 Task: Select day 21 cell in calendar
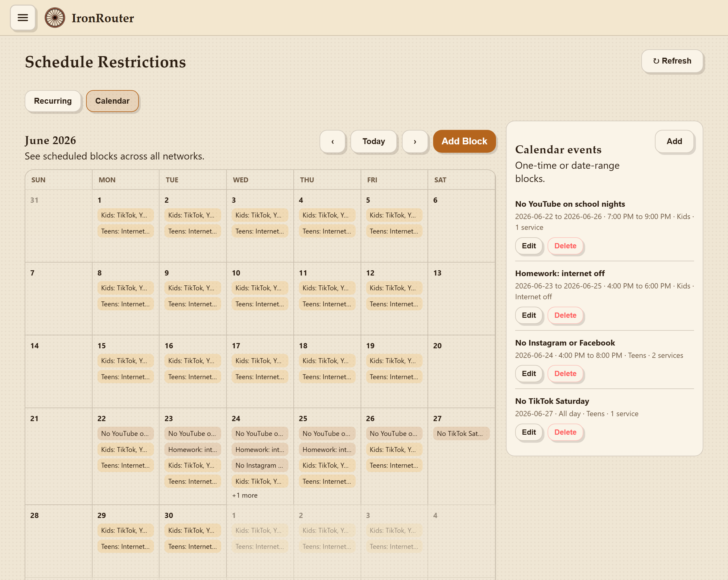59,456
